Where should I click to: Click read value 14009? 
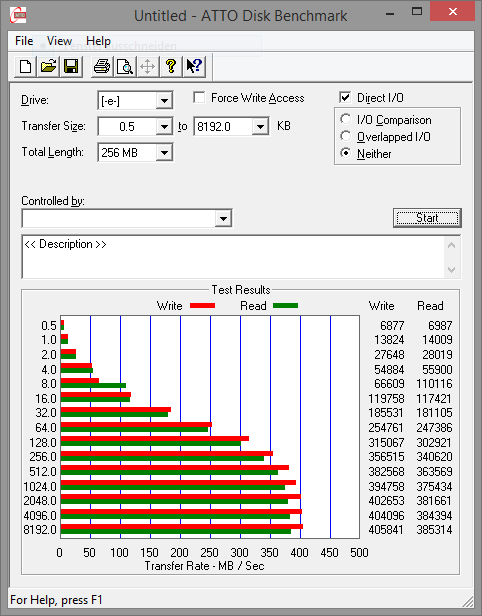click(x=437, y=339)
